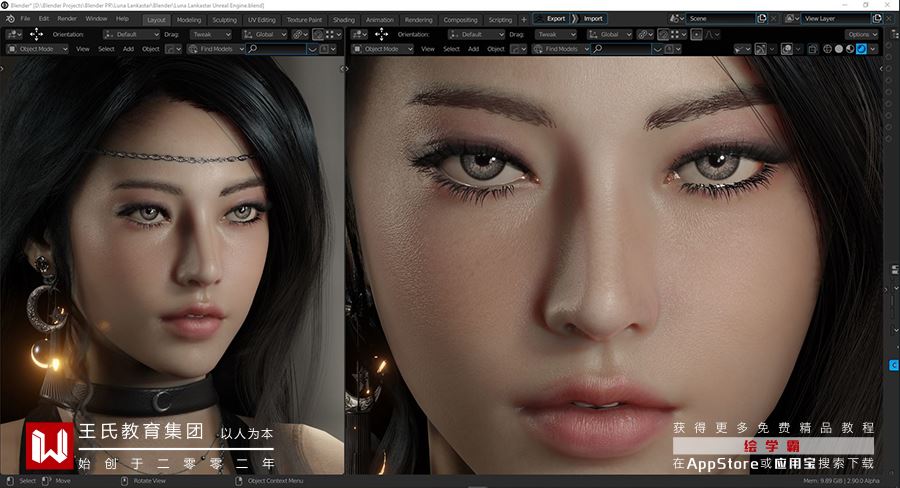This screenshot has height=488, width=900.
Task: Switch to the UV Editing workspace tab
Action: pos(262,20)
